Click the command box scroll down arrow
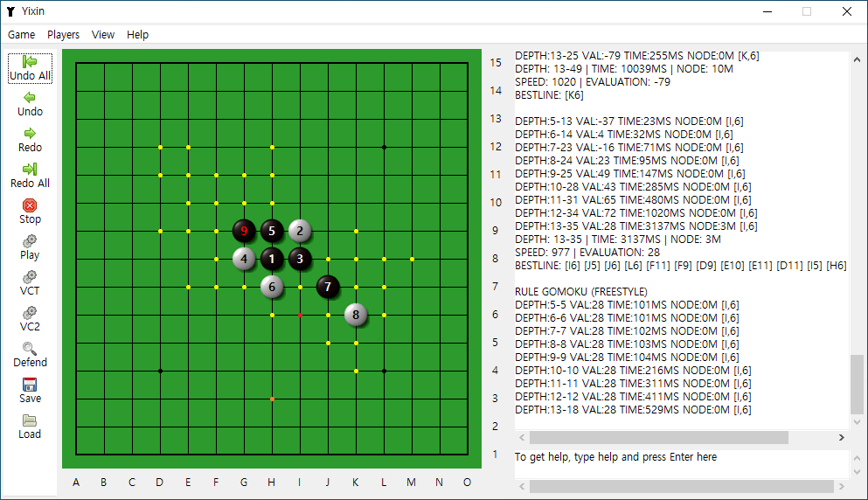868x500 pixels. (857, 472)
